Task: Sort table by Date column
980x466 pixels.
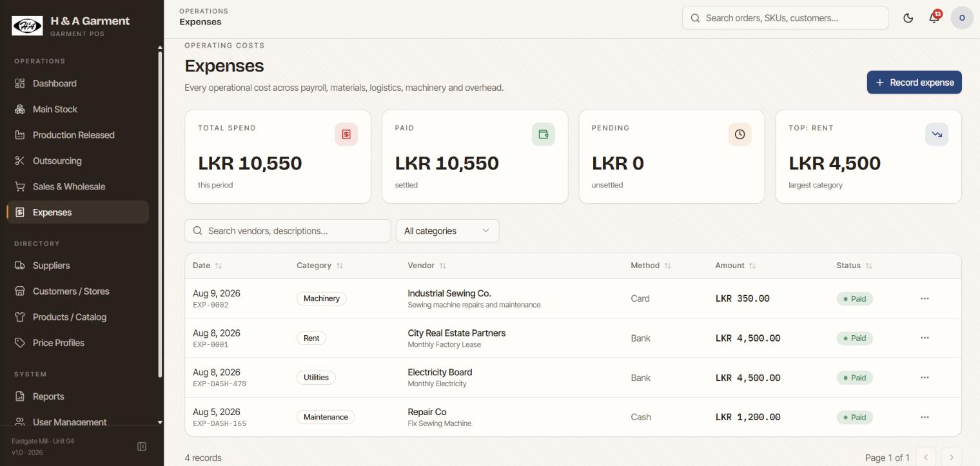Action: click(207, 266)
